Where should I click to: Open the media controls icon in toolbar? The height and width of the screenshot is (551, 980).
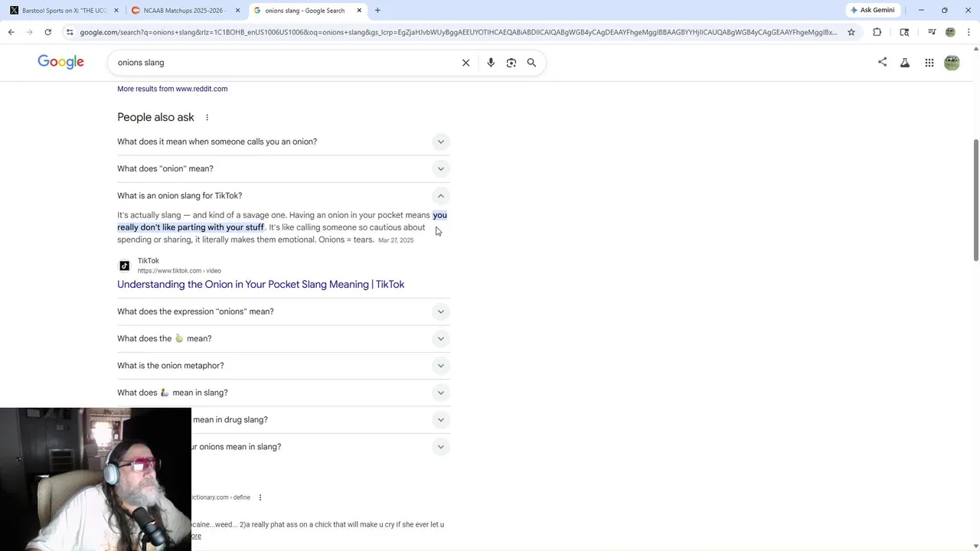coord(932,32)
